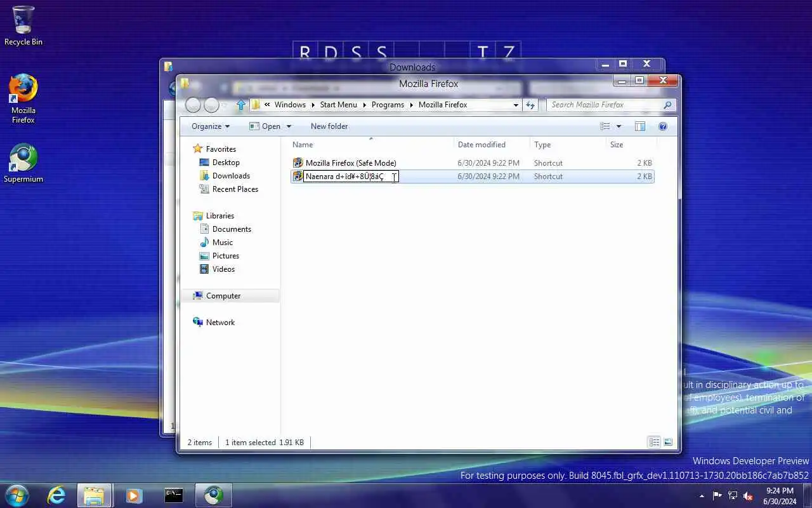The width and height of the screenshot is (812, 508).
Task: Expand breadcrumb arrow after Programs
Action: pos(411,105)
